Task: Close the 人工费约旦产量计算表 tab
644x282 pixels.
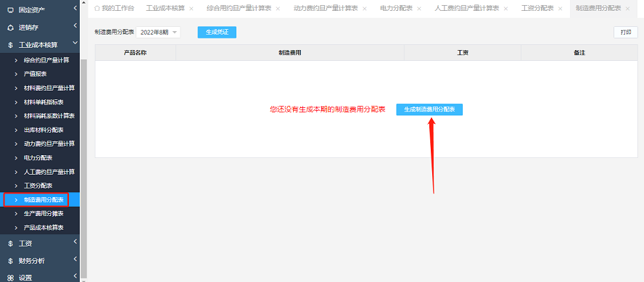Action: point(505,9)
